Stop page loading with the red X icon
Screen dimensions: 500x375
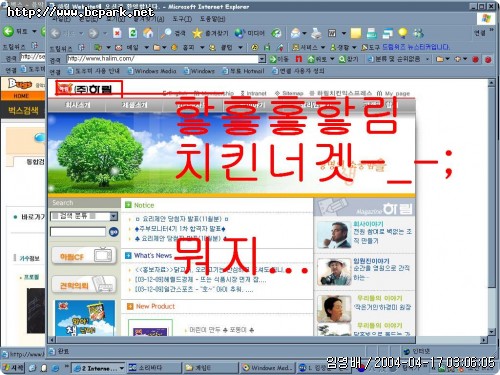coord(117,33)
